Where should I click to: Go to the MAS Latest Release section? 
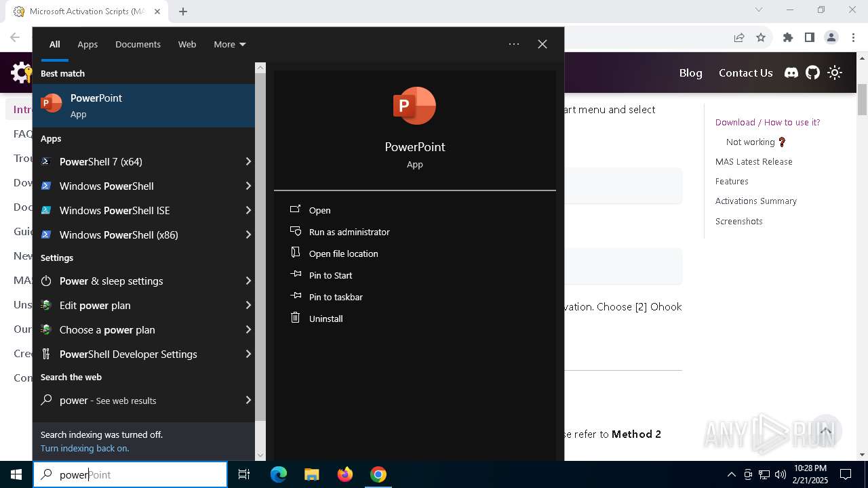pos(754,161)
